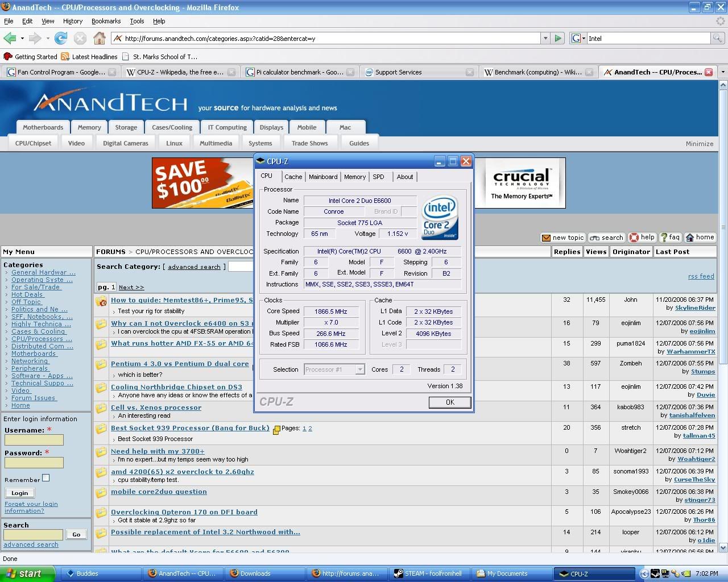Switch to STEAM - foolfromhell taskbar item
Viewport: 728px width, 582px height.
pyautogui.click(x=431, y=573)
